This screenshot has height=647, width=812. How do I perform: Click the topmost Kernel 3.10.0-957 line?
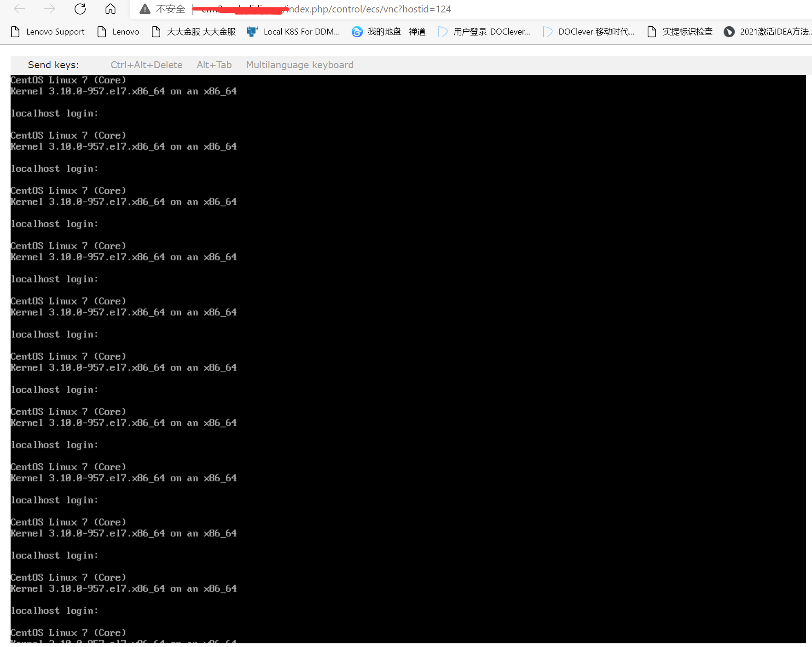(124, 91)
